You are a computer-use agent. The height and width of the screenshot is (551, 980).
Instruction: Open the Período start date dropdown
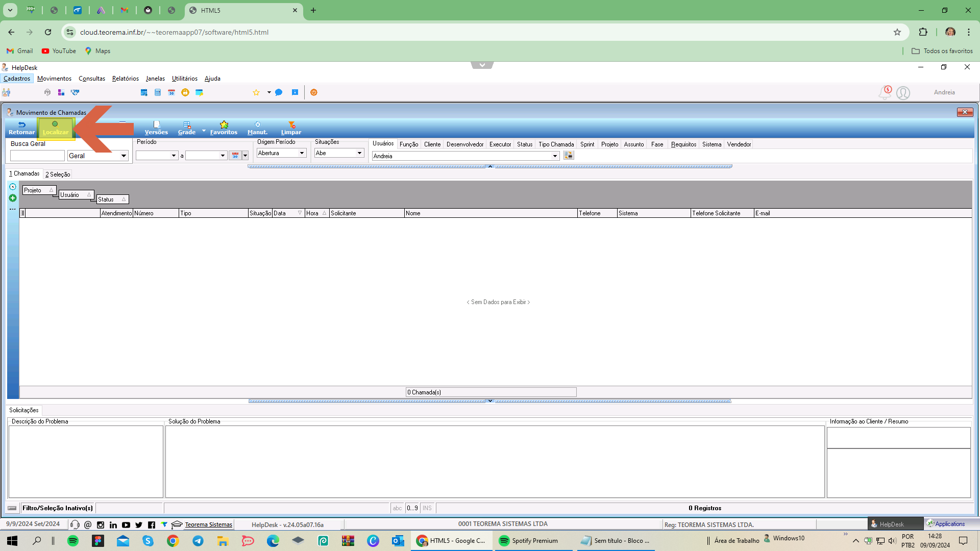174,156
